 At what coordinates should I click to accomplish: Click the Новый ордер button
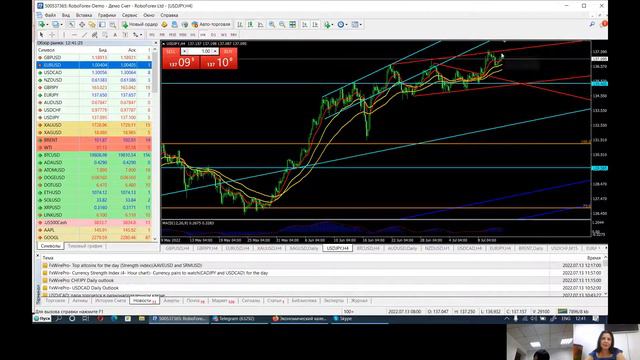[140, 24]
